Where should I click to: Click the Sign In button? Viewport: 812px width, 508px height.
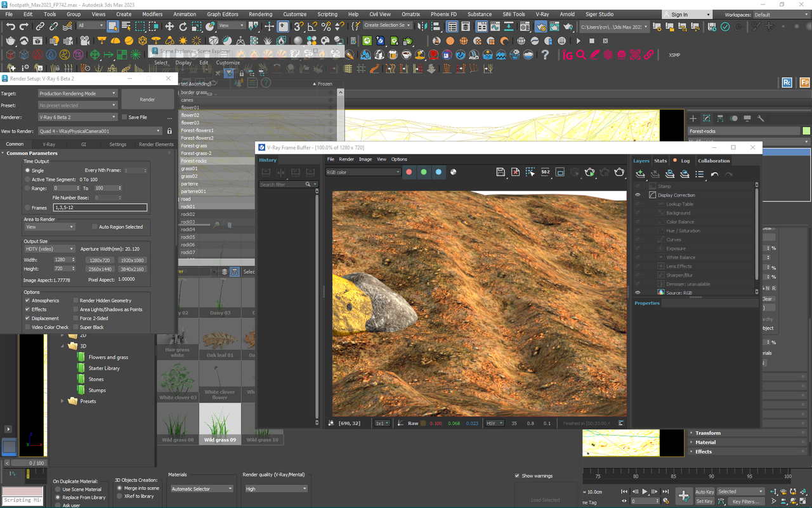686,15
